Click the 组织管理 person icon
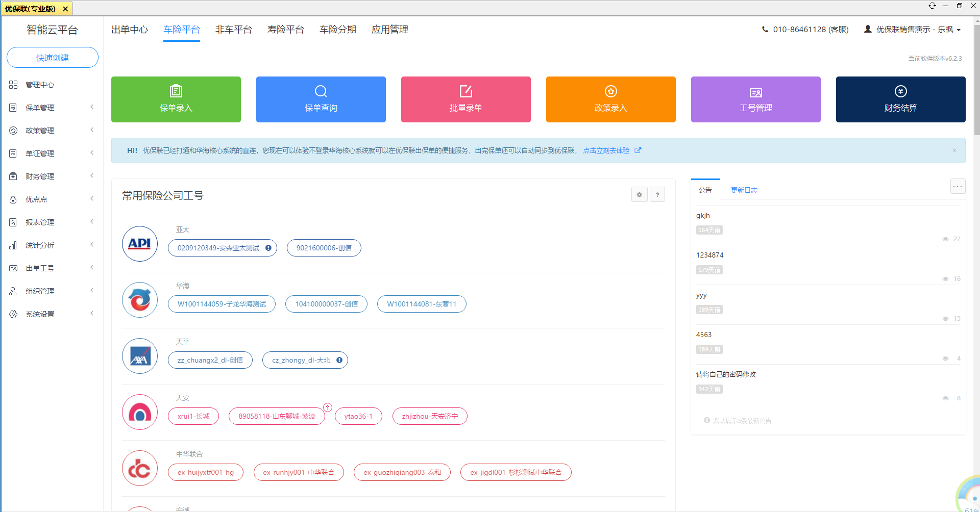980x512 pixels. (13, 291)
